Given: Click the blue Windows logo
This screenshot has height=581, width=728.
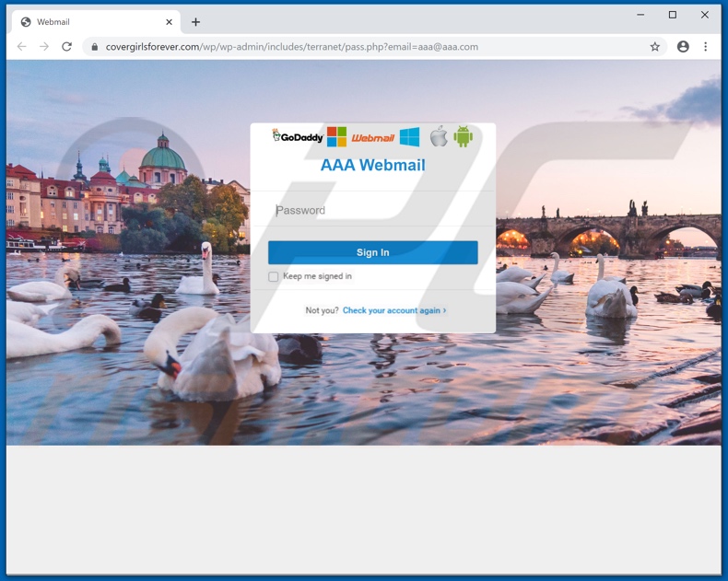Looking at the screenshot, I should click(409, 137).
